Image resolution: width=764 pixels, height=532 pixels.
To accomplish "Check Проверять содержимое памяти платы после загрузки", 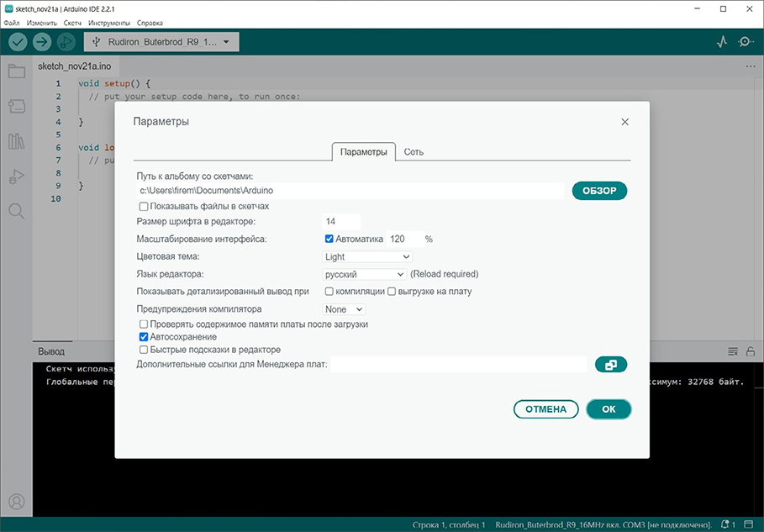I will pos(144,324).
